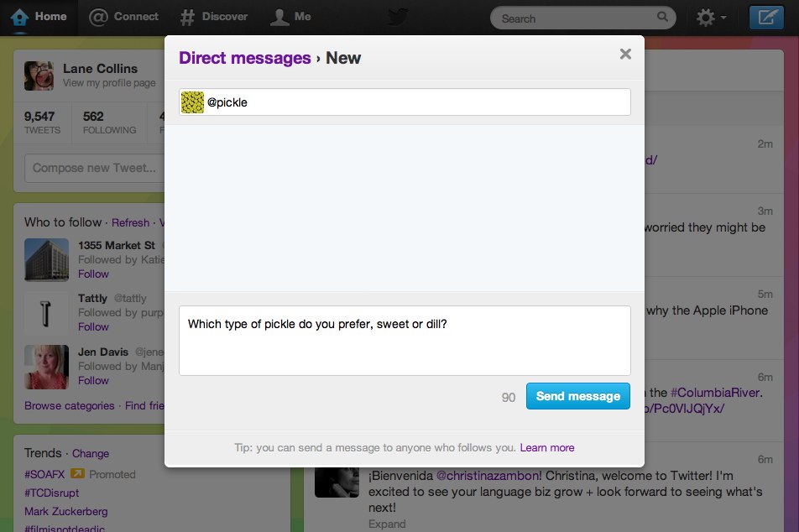This screenshot has height=532, width=799.
Task: Follow Jen Davis
Action: (93, 381)
